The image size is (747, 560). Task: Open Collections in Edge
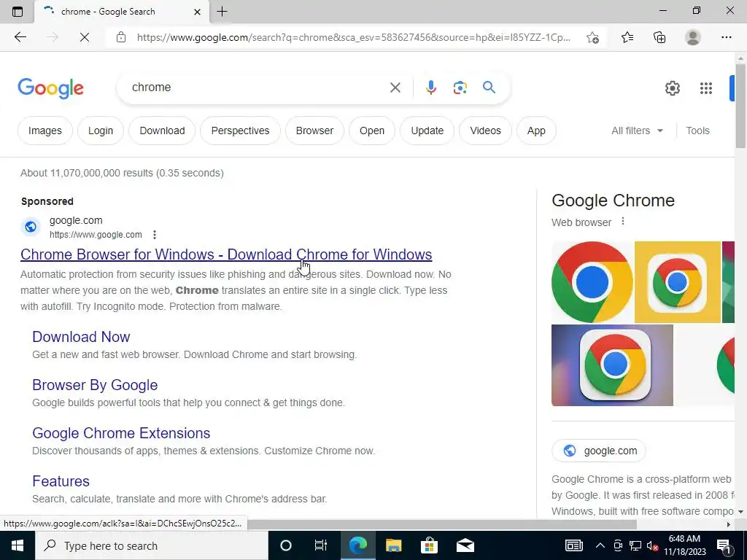click(659, 37)
